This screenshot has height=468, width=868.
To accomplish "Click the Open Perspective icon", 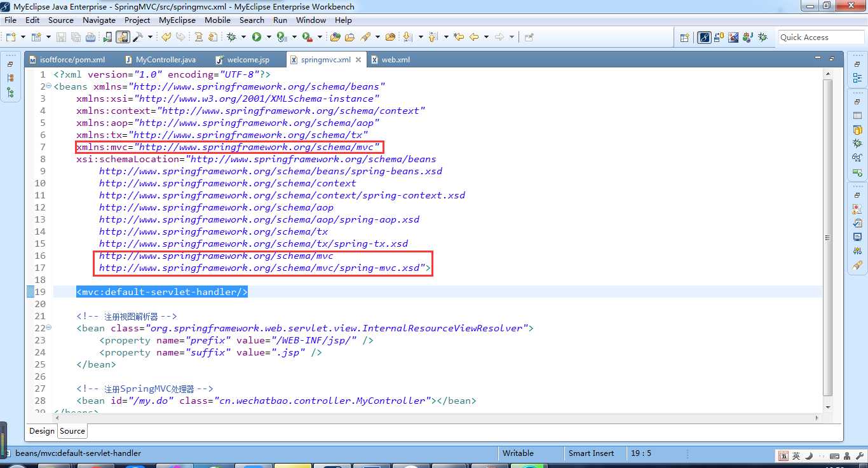I will coord(684,38).
